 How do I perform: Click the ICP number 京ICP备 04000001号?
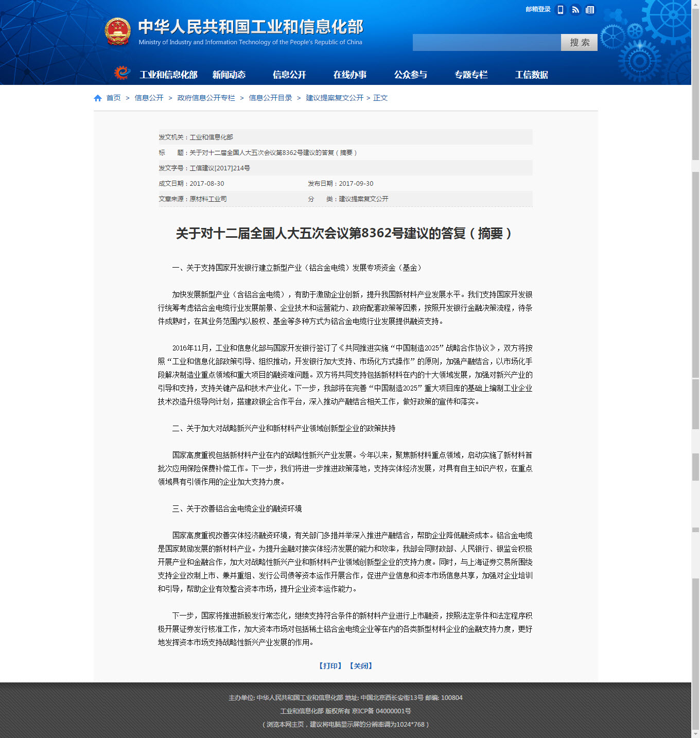click(x=381, y=711)
